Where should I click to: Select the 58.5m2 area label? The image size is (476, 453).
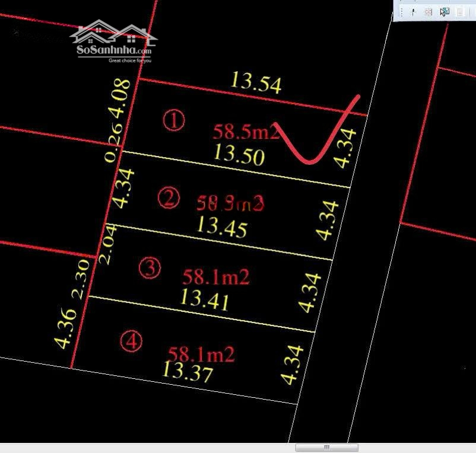(246, 132)
